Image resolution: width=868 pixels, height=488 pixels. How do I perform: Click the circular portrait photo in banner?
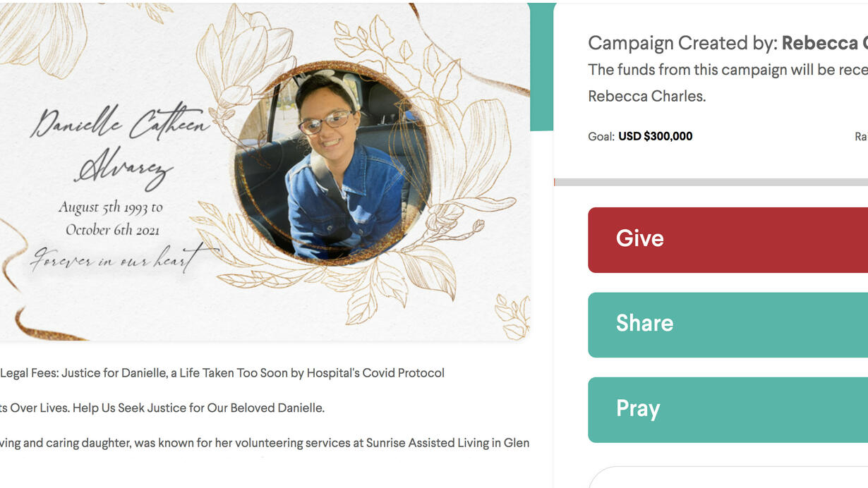tap(332, 164)
